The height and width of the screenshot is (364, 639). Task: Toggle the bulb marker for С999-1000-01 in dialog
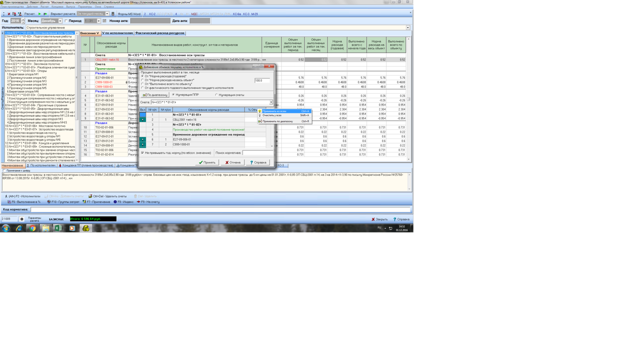[143, 144]
